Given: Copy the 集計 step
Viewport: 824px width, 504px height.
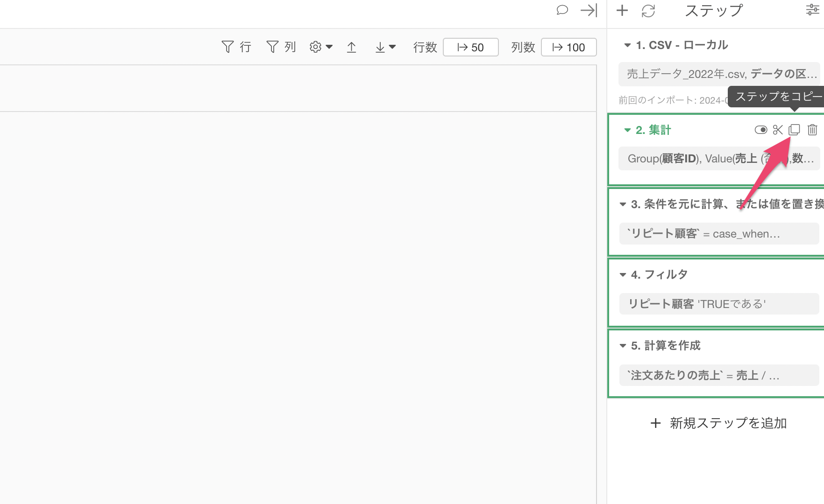Looking at the screenshot, I should (795, 130).
